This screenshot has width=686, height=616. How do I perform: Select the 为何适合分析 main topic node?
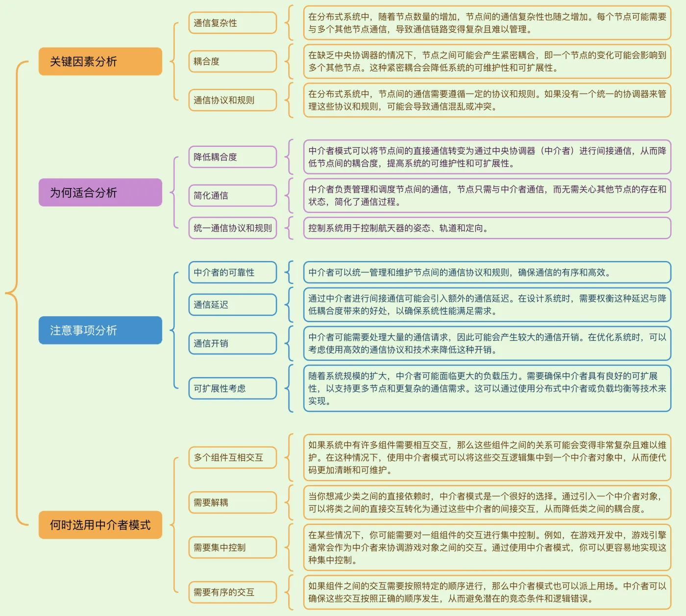tap(100, 192)
